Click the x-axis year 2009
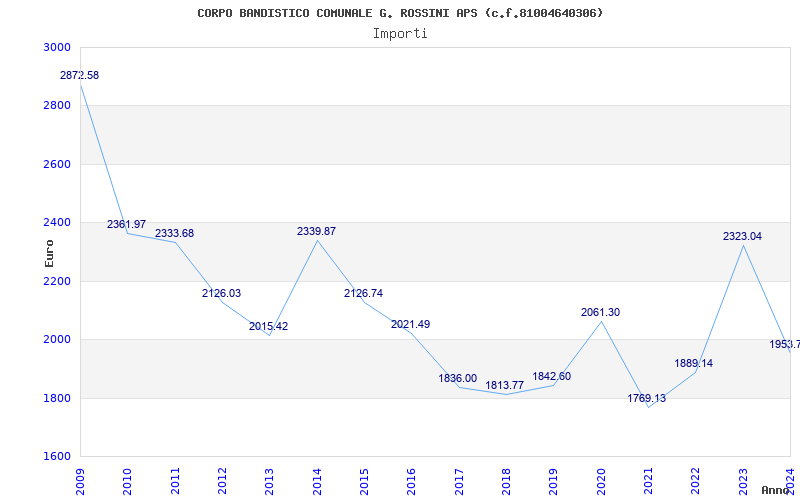This screenshot has height=500, width=800. (x=80, y=481)
